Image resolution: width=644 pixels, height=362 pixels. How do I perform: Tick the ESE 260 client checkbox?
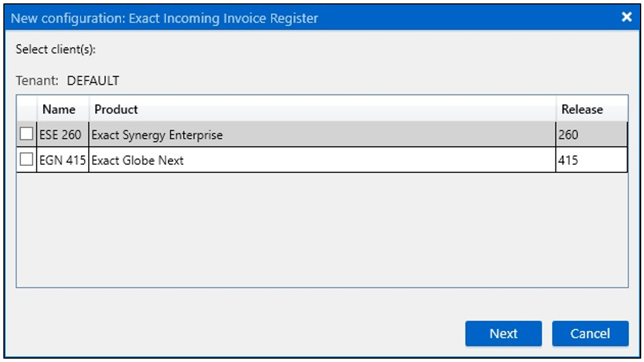click(26, 134)
